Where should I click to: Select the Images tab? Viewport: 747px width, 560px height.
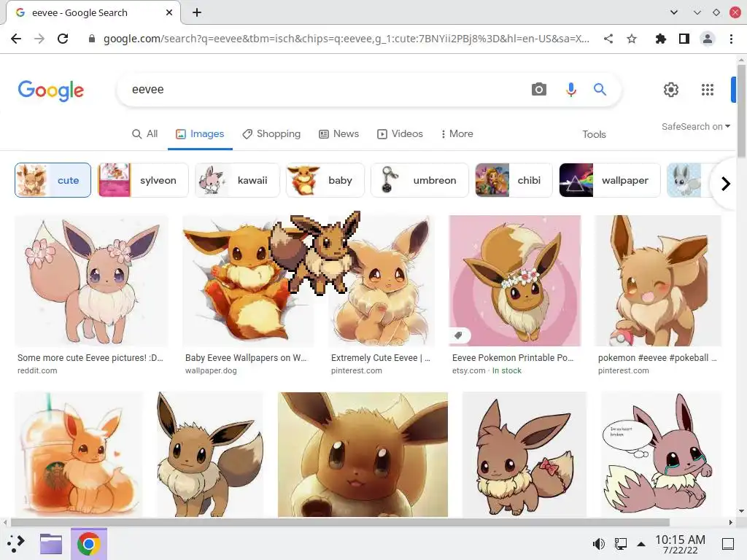(x=200, y=134)
